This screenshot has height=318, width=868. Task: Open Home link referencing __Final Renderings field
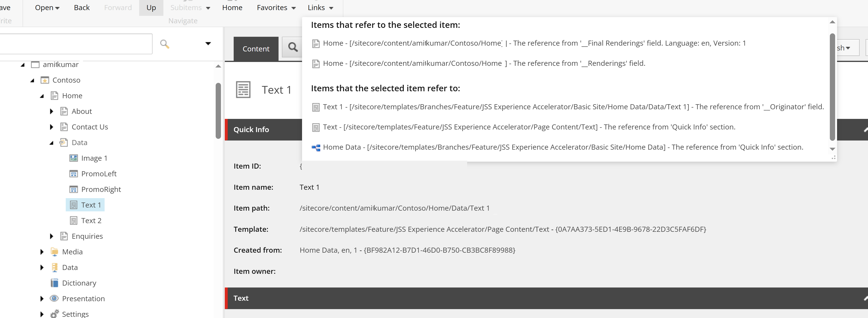[534, 43]
